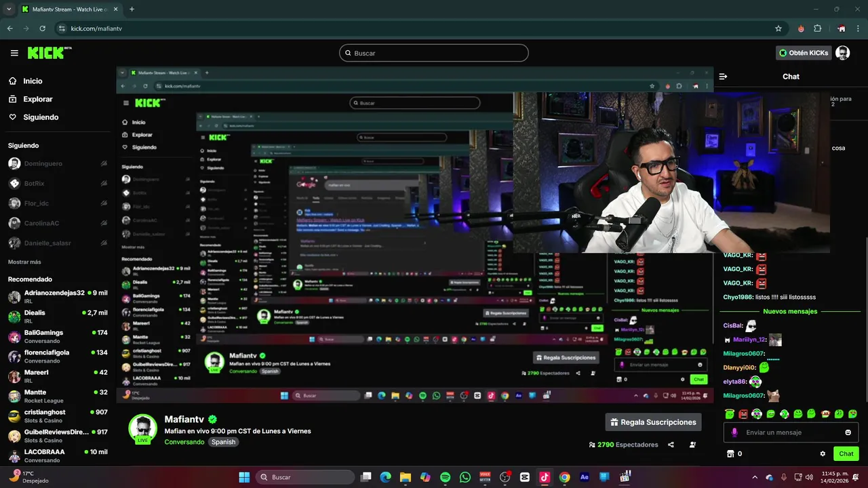Click the Windows taskbar Buscar search box
Viewport: 868px width, 488px height.
[x=305, y=477]
